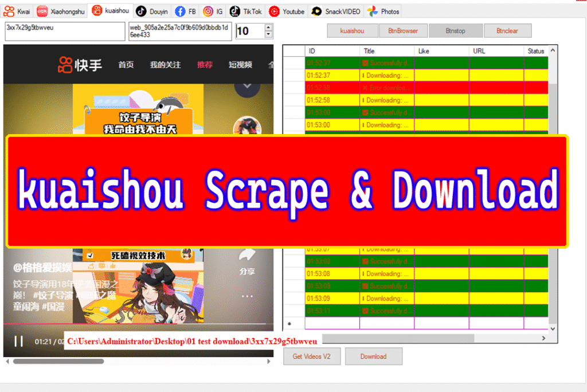587x392 pixels.
Task: Select the kuaishou tab
Action: [x=111, y=11]
